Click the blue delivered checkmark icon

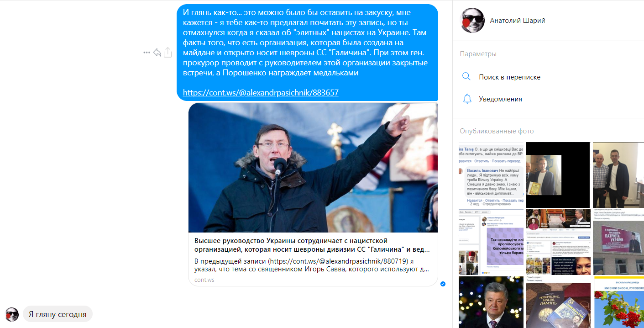[x=443, y=284]
